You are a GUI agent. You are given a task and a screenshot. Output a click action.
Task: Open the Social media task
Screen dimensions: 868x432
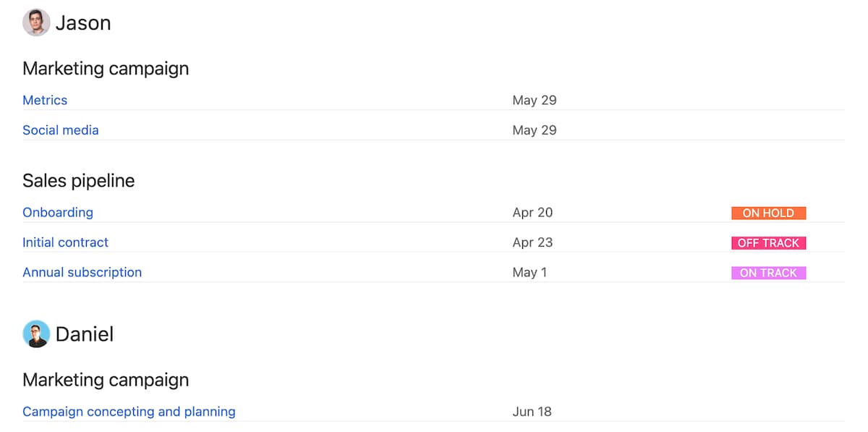(x=61, y=130)
